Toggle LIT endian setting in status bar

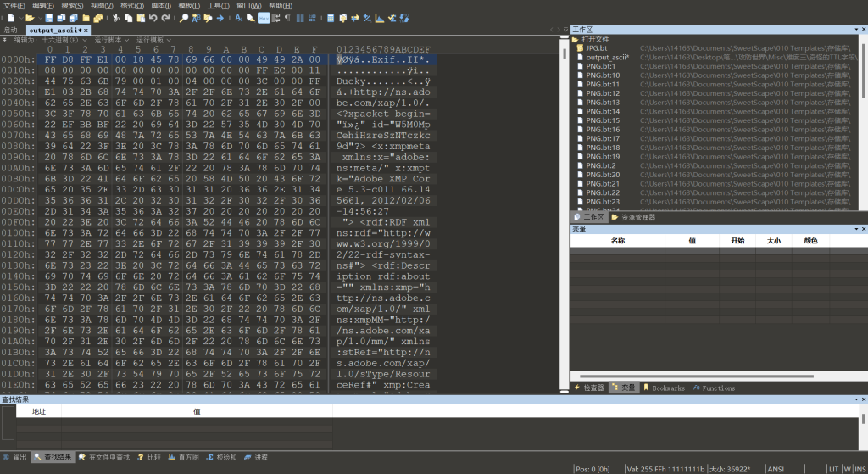[x=833, y=469]
